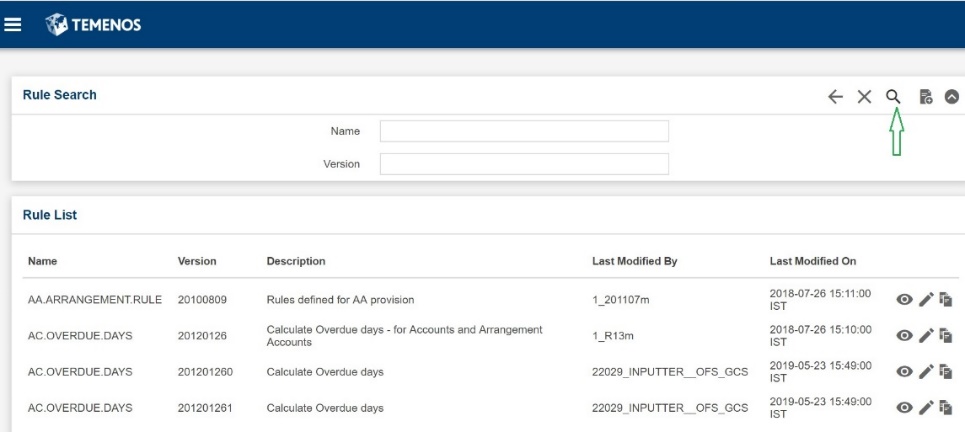Sort by the Last Modified On column

click(x=812, y=261)
